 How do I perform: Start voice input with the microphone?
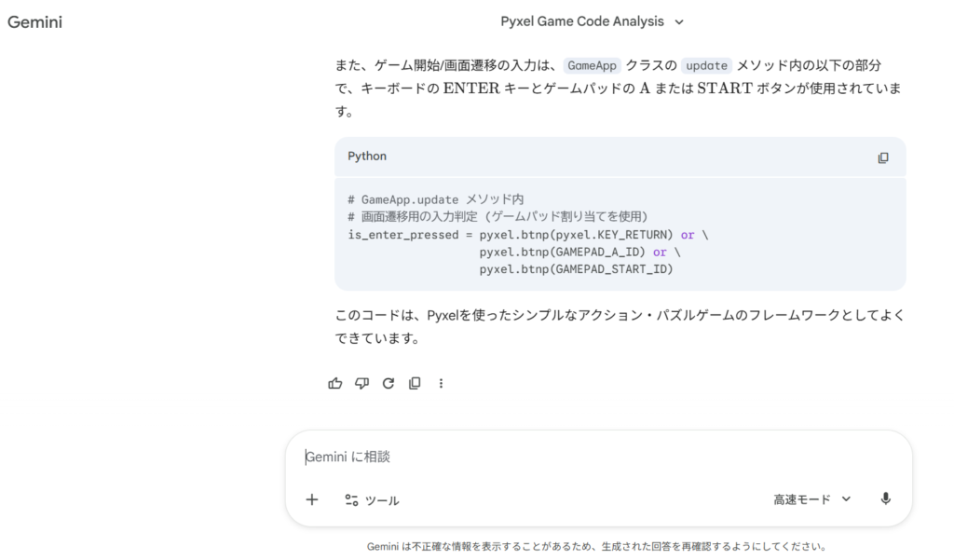tap(885, 499)
